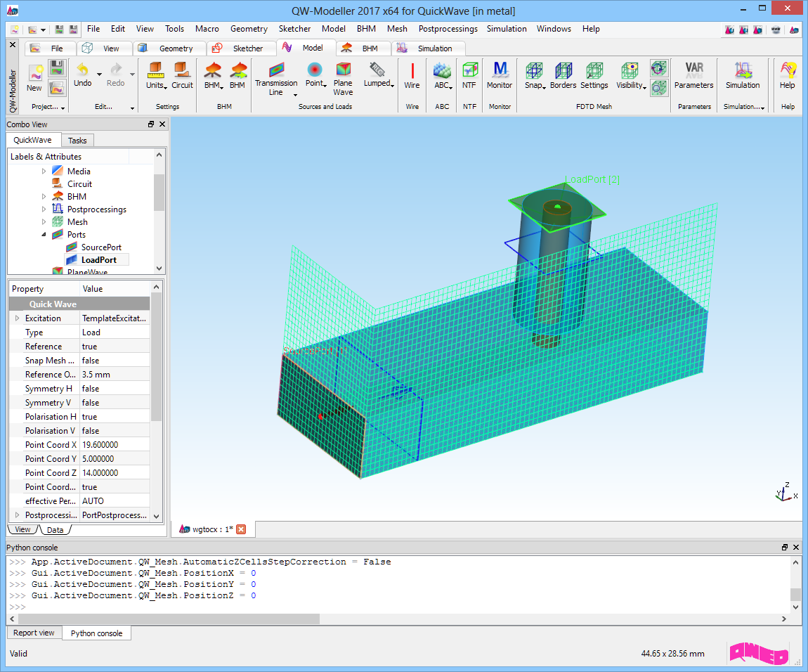This screenshot has height=672, width=808.
Task: Click the Point Coord X value field
Action: pyautogui.click(x=115, y=444)
